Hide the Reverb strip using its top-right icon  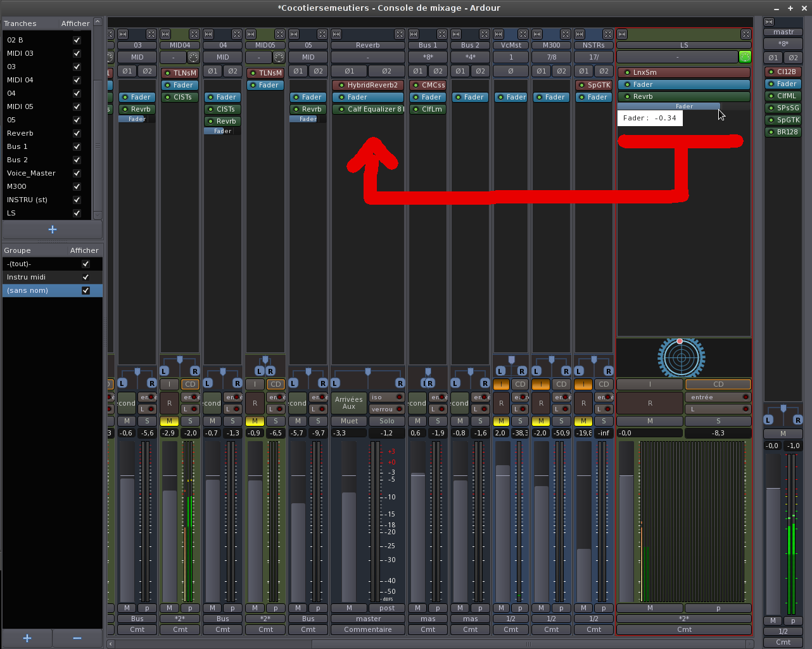click(x=399, y=34)
